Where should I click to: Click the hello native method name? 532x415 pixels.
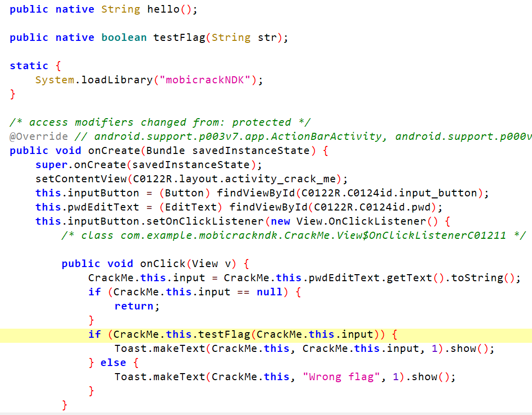click(x=163, y=9)
